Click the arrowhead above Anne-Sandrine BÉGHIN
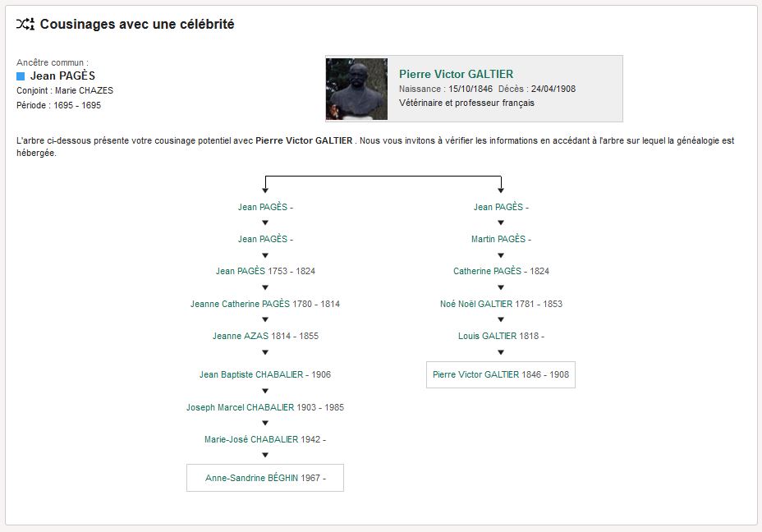This screenshot has height=532, width=762. point(265,456)
